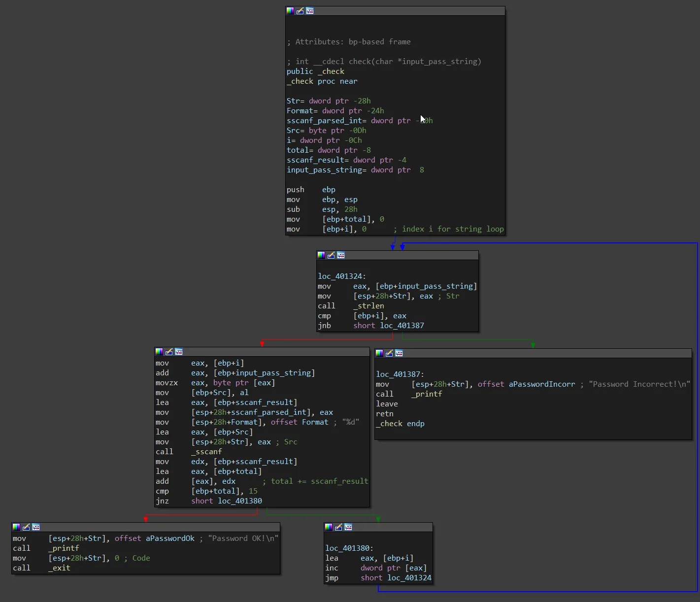
Task: Click the node color icon on the loc_401387 block
Action: [x=379, y=353]
